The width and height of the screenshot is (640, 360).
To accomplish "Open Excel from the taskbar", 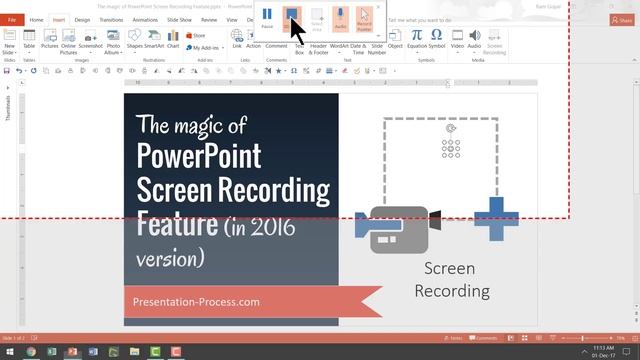I will 52,351.
